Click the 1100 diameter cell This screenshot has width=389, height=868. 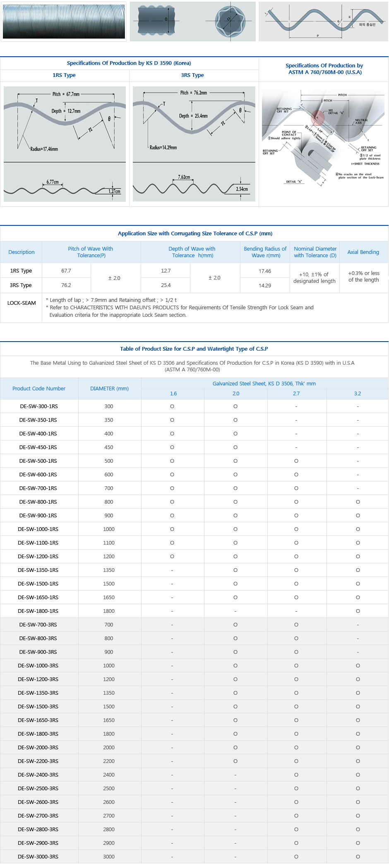click(109, 543)
